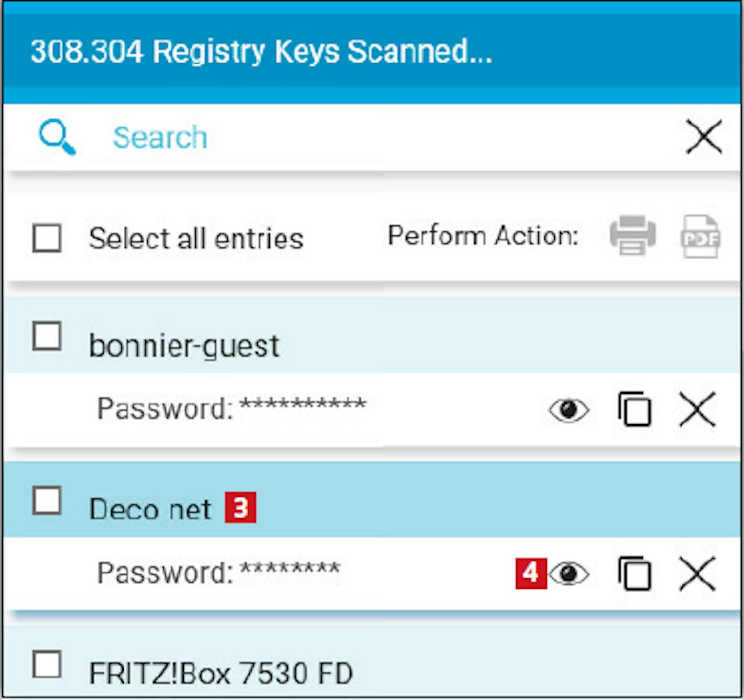Select the Deco net network name
Screen dimensions: 744x700
[x=150, y=509]
